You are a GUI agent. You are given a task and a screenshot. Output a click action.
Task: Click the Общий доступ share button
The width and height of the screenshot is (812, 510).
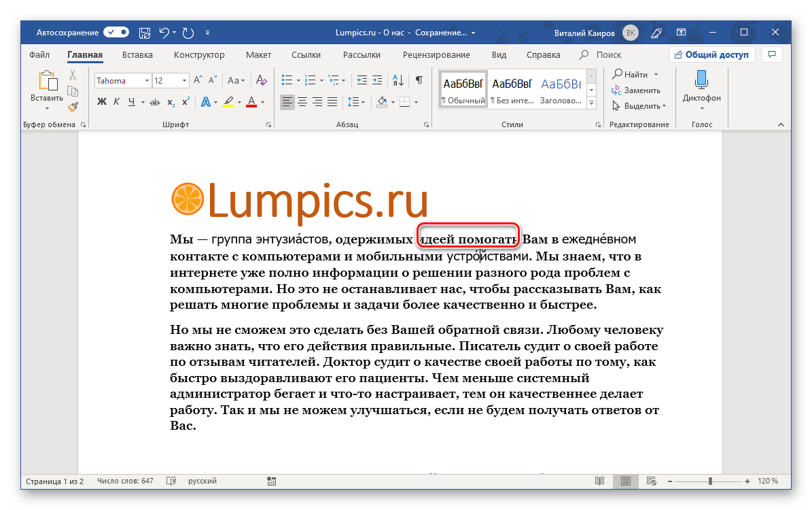(x=711, y=55)
